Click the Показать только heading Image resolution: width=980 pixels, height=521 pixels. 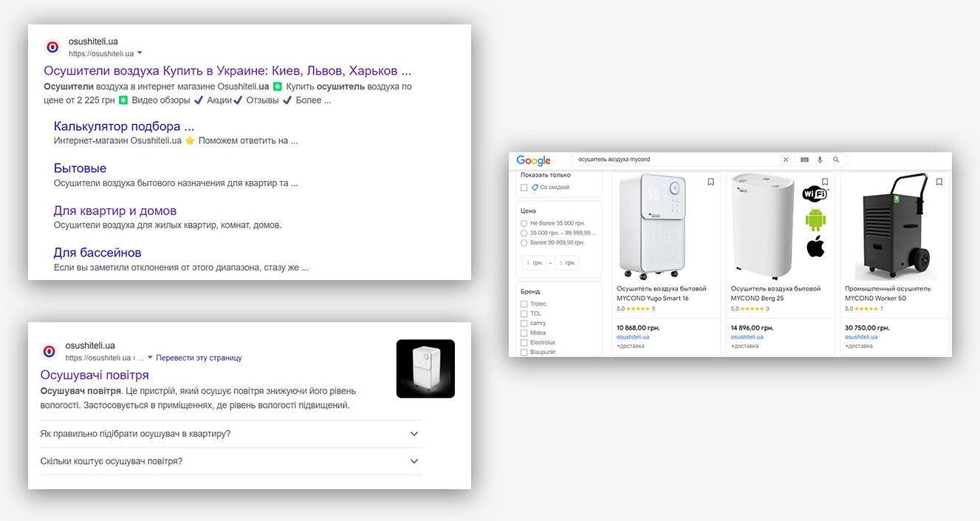(x=545, y=175)
